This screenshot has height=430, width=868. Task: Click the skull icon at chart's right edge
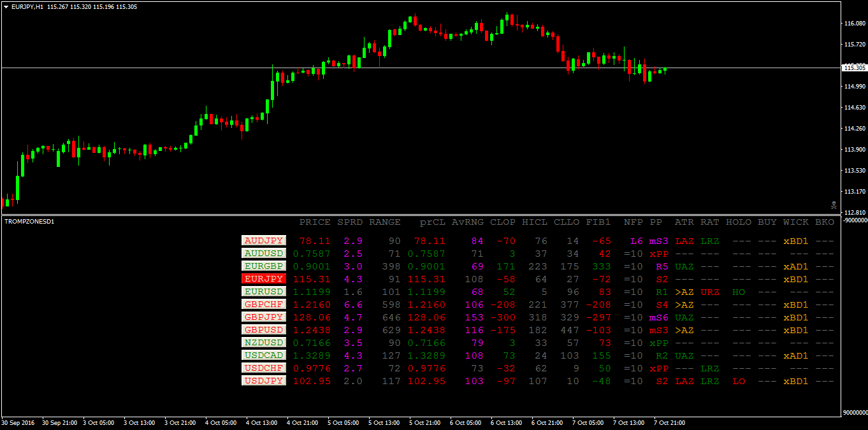coord(833,204)
